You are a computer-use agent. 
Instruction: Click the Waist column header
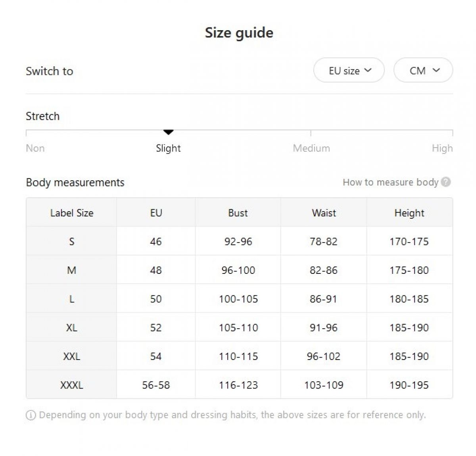(x=324, y=213)
